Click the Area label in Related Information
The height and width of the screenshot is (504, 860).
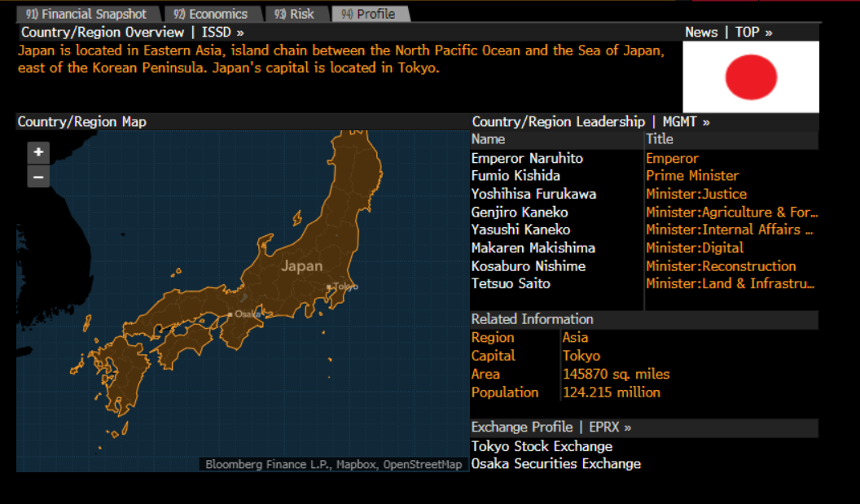coord(485,374)
